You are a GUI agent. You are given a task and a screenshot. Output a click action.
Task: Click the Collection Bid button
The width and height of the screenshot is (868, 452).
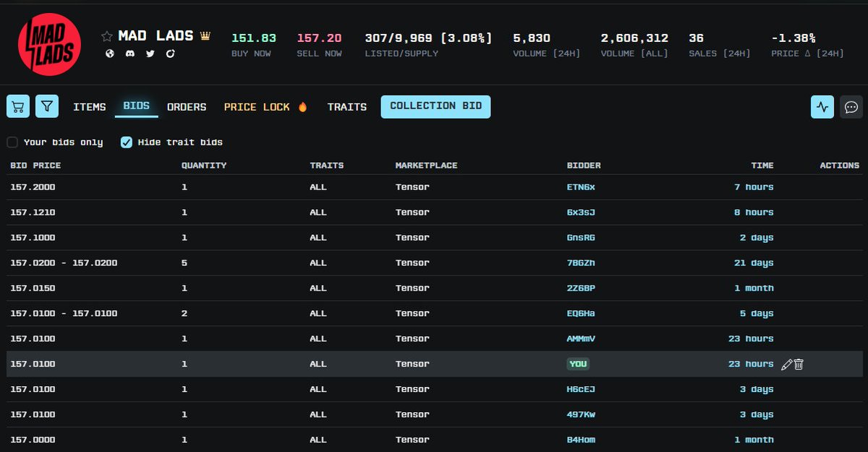pos(435,106)
